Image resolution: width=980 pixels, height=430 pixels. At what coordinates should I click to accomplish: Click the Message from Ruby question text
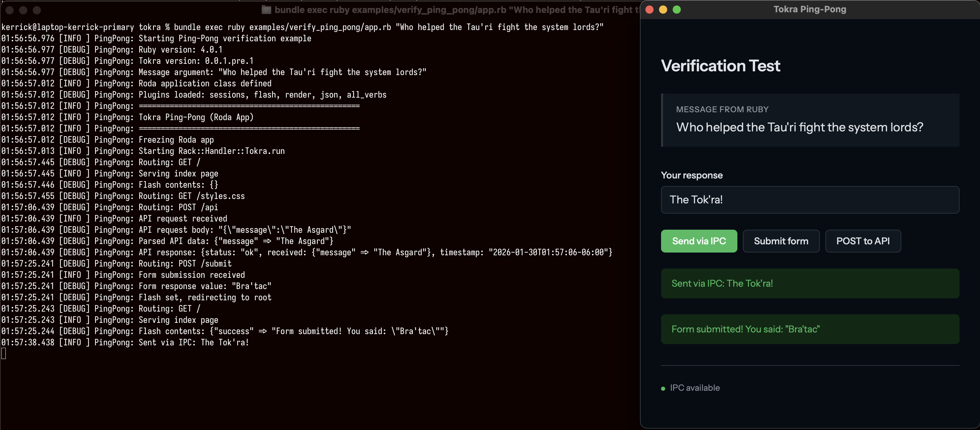(799, 127)
